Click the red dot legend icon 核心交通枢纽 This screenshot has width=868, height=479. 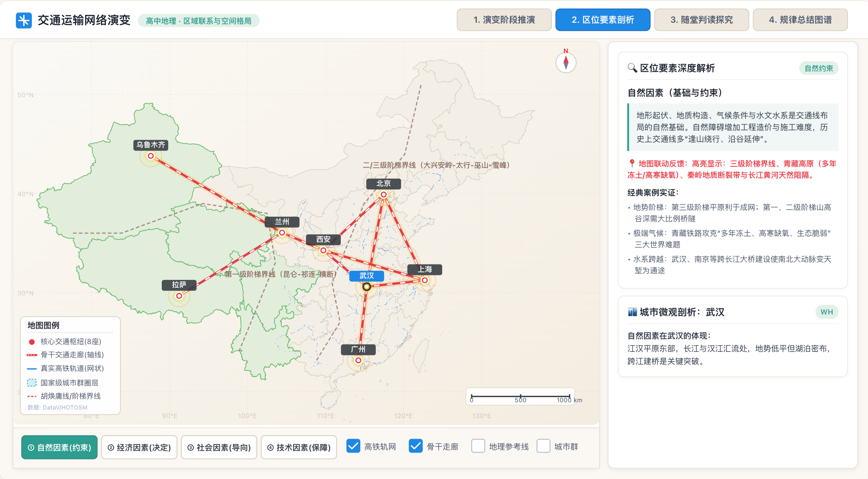(x=32, y=342)
